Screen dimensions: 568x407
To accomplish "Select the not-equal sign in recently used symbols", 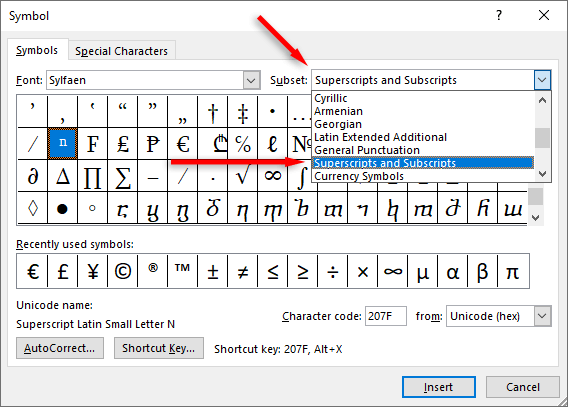I will click(243, 271).
